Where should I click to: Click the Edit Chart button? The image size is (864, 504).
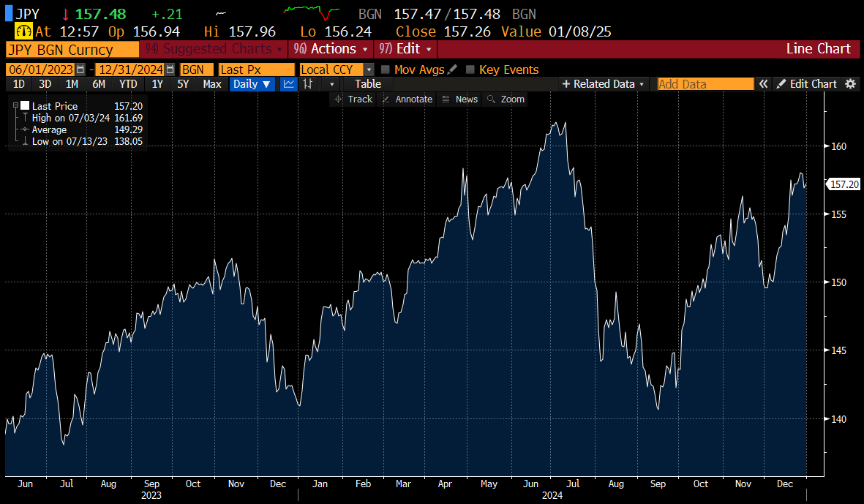click(x=806, y=84)
